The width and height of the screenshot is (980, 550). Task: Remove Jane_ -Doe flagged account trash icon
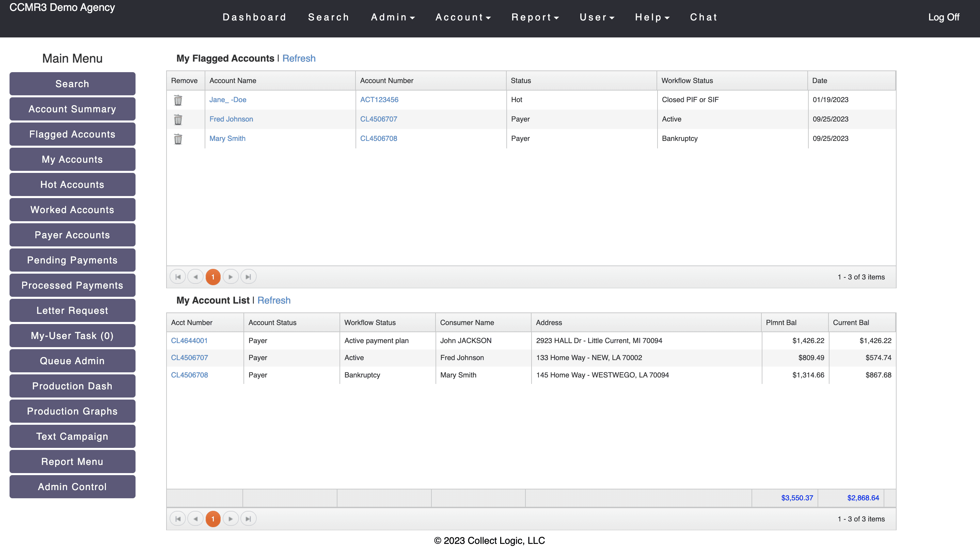(178, 100)
